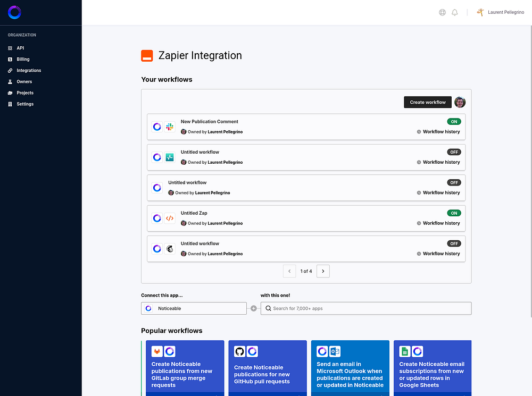
Task: Open the New Publication Comment workflow title
Action: 209,122
